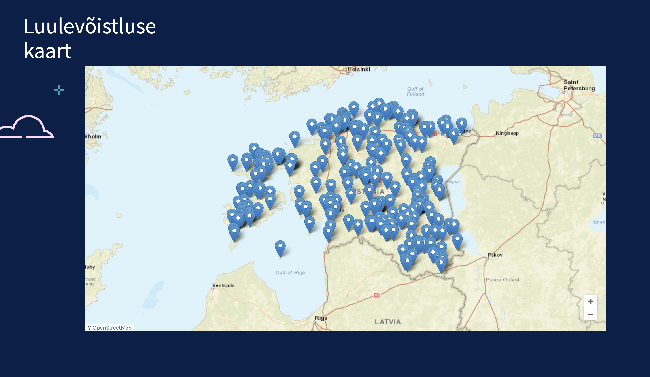Viewport: 650px width, 377px height.
Task: Select the marker closest to Pskov
Action: point(457,241)
